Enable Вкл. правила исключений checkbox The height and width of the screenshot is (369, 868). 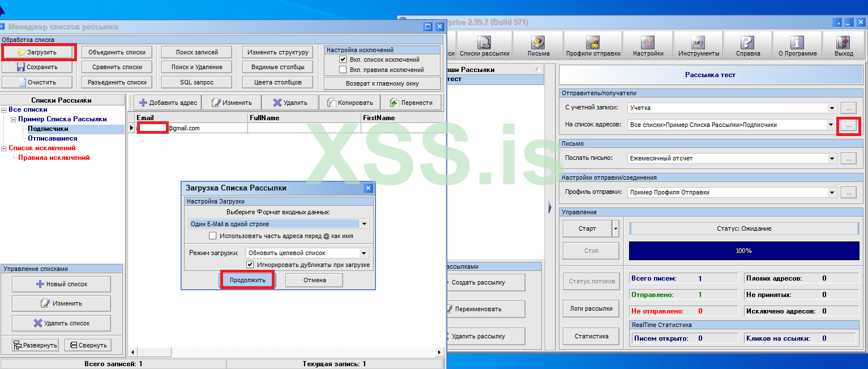coord(343,70)
